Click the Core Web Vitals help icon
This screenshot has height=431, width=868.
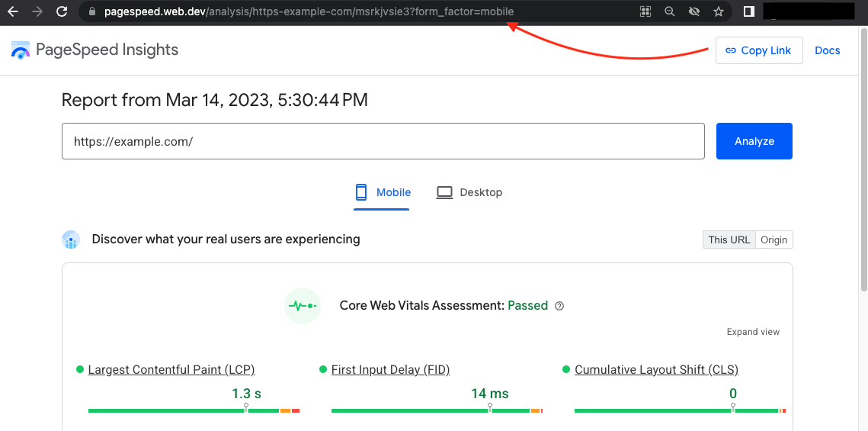click(x=559, y=306)
